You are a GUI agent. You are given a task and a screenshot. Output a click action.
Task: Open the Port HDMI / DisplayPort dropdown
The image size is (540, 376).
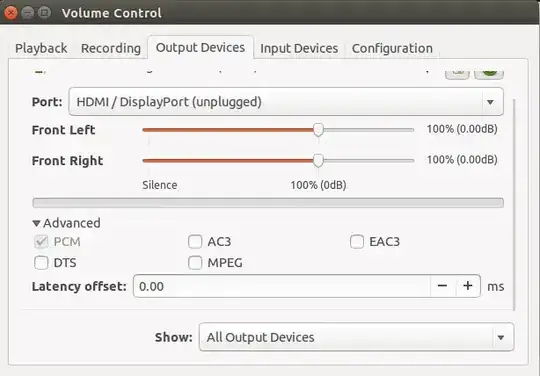click(286, 102)
